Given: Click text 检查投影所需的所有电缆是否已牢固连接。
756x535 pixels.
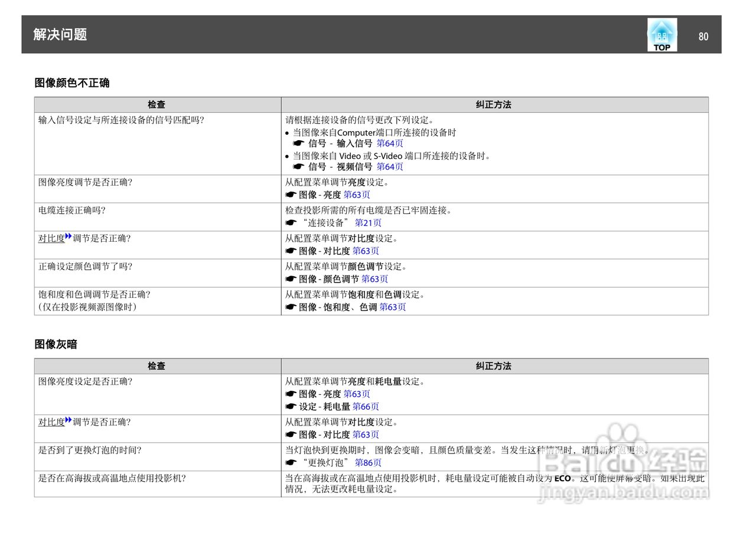Looking at the screenshot, I should 369,210.
